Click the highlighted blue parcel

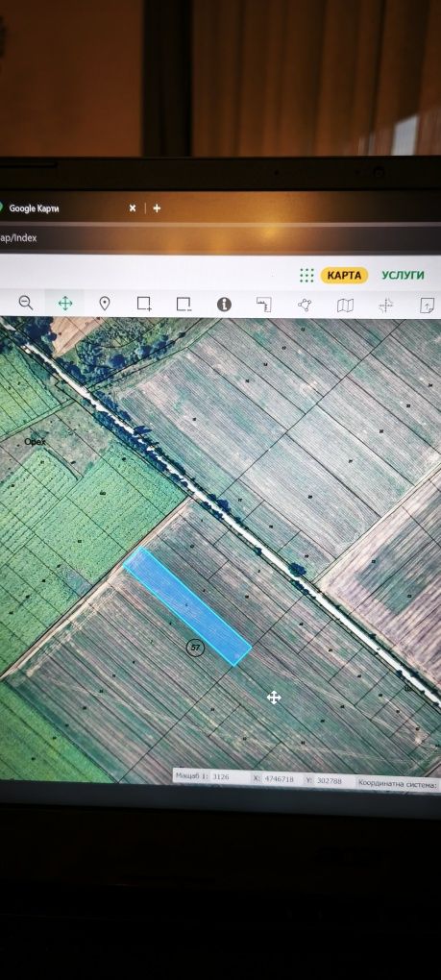click(187, 605)
